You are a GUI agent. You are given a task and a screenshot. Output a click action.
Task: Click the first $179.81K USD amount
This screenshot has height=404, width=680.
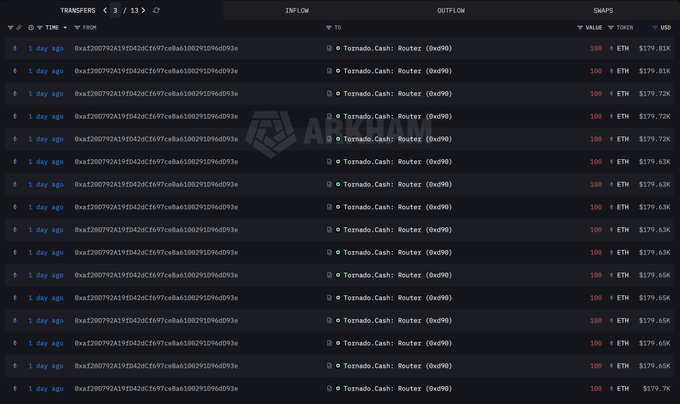(654, 48)
